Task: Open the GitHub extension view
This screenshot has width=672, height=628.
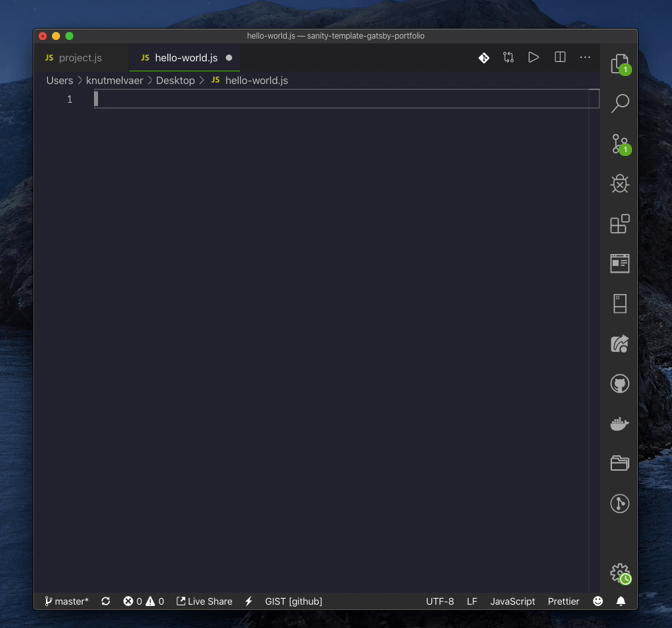Action: (x=619, y=383)
